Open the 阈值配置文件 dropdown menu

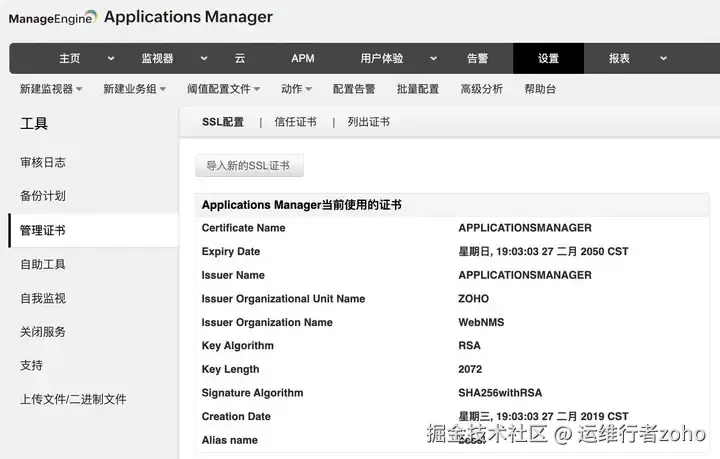(x=224, y=89)
